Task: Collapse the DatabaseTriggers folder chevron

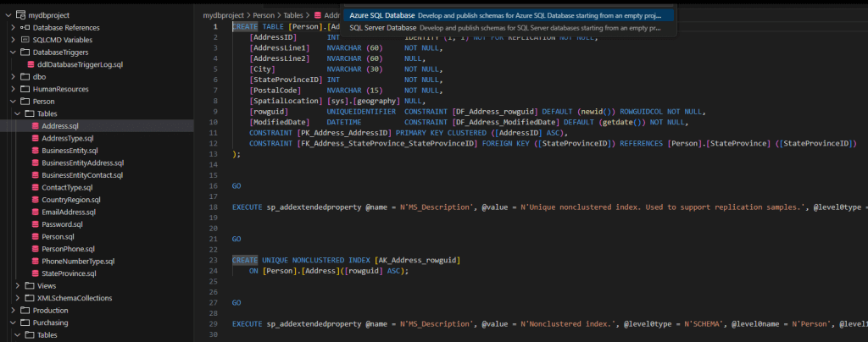Action: (13, 52)
